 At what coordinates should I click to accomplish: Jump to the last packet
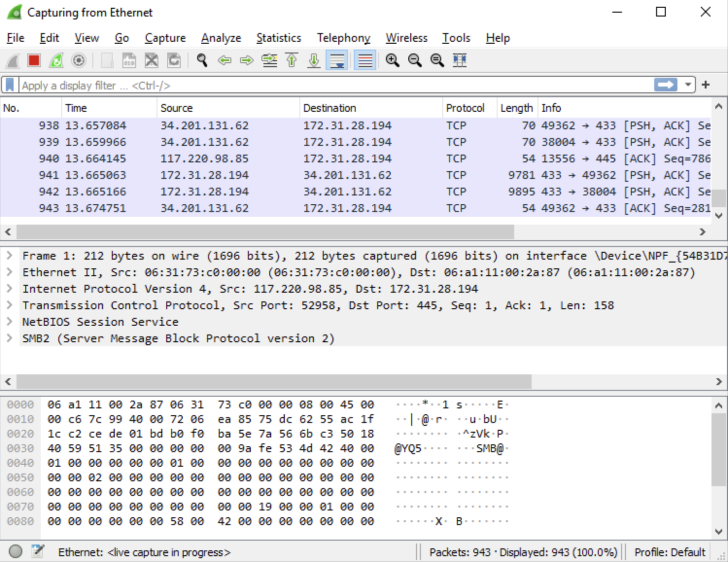tap(314, 60)
